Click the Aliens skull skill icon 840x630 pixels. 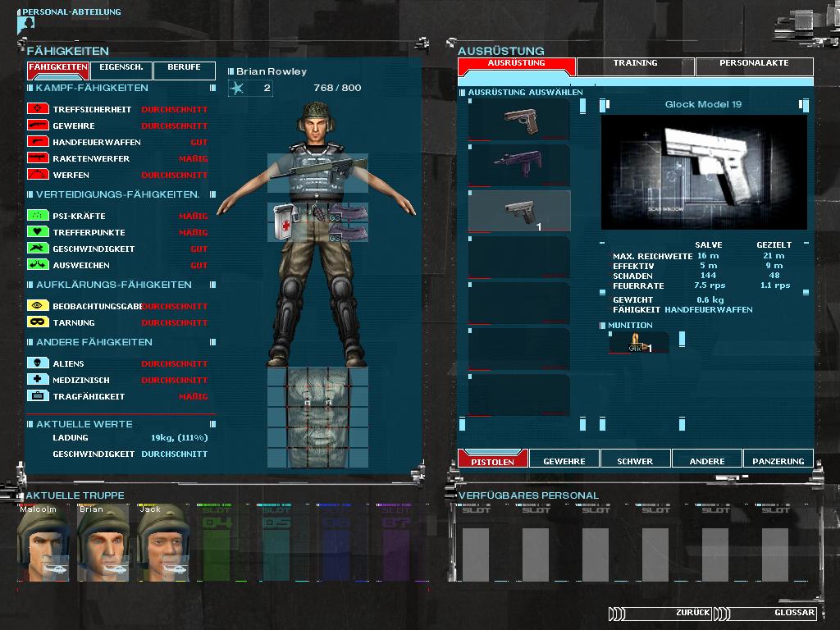click(39, 363)
